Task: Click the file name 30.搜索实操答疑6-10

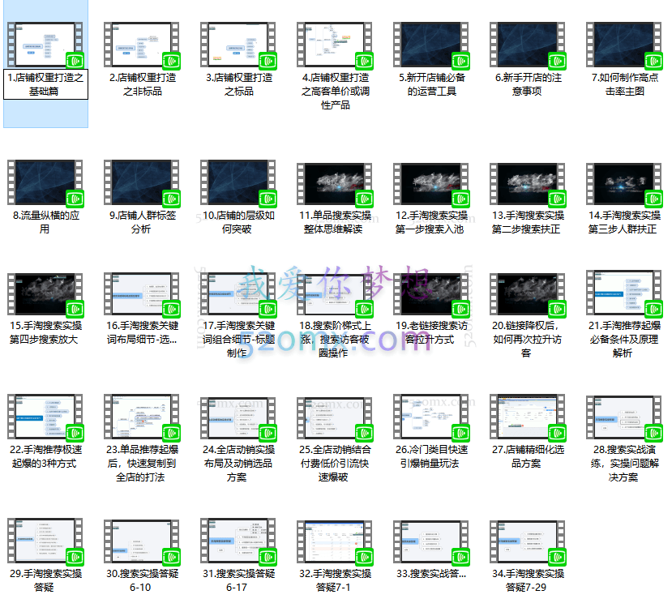Action: click(141, 580)
